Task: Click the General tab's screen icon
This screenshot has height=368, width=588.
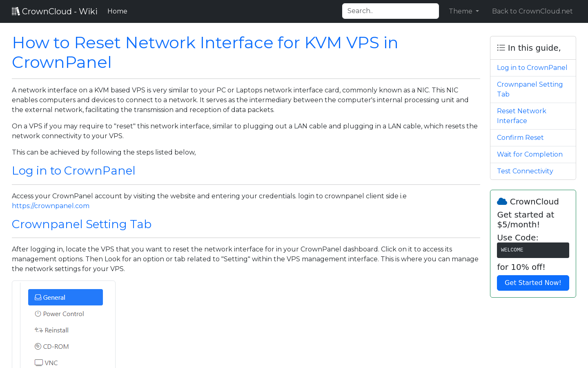Action: (38, 297)
